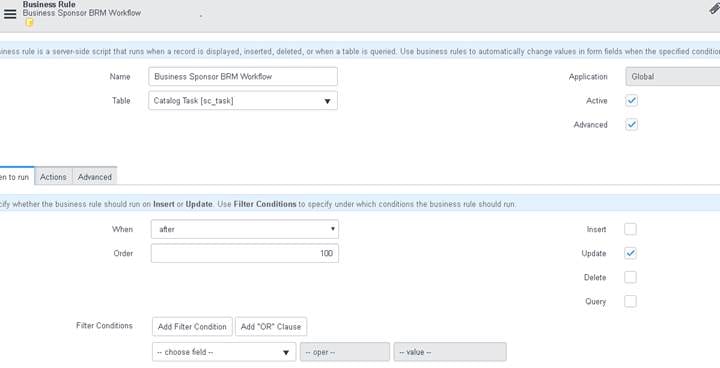Switch to the Actions tab

tap(53, 177)
